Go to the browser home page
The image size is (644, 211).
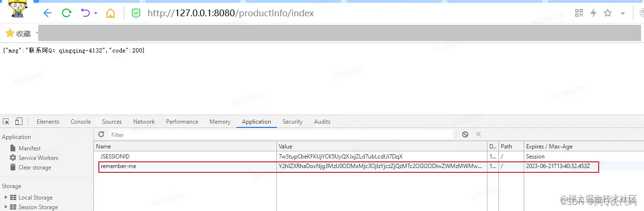[x=110, y=13]
